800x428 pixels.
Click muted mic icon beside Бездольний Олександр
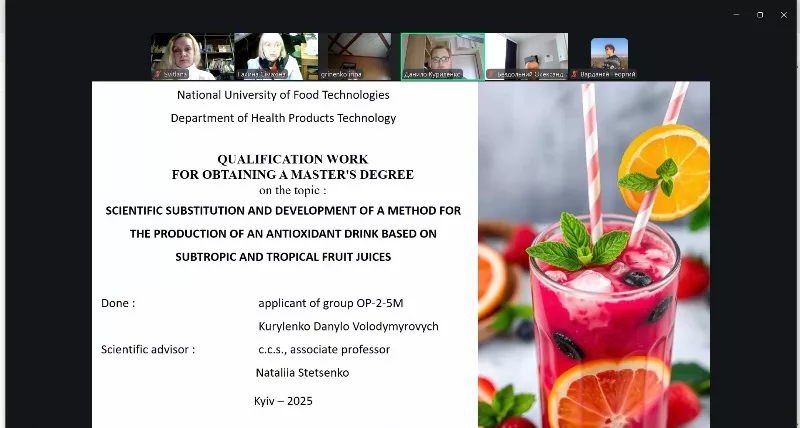point(490,74)
